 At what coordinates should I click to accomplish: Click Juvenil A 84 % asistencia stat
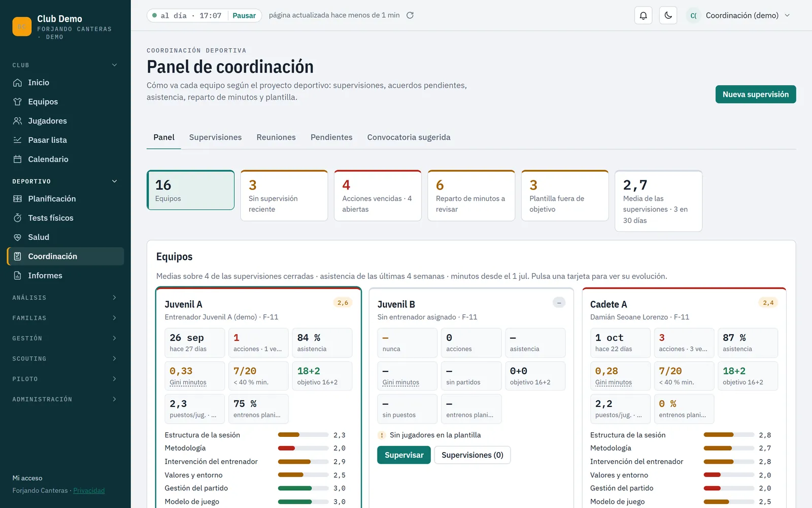pyautogui.click(x=322, y=343)
